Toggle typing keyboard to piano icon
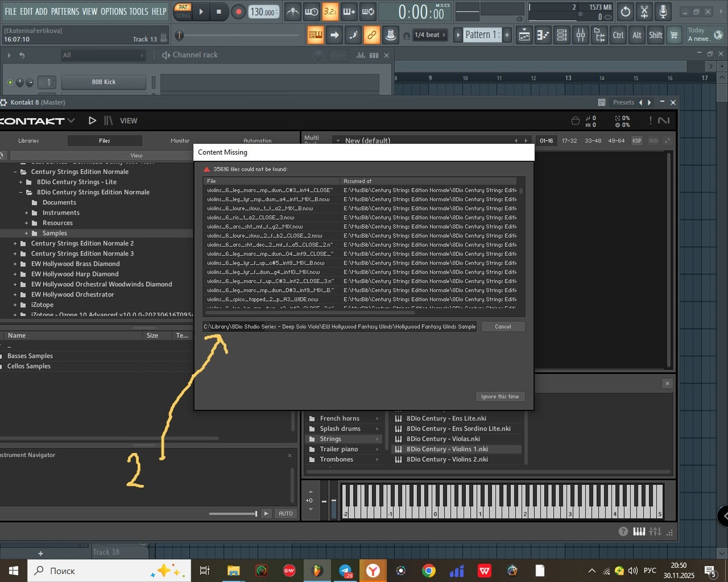 (315, 35)
